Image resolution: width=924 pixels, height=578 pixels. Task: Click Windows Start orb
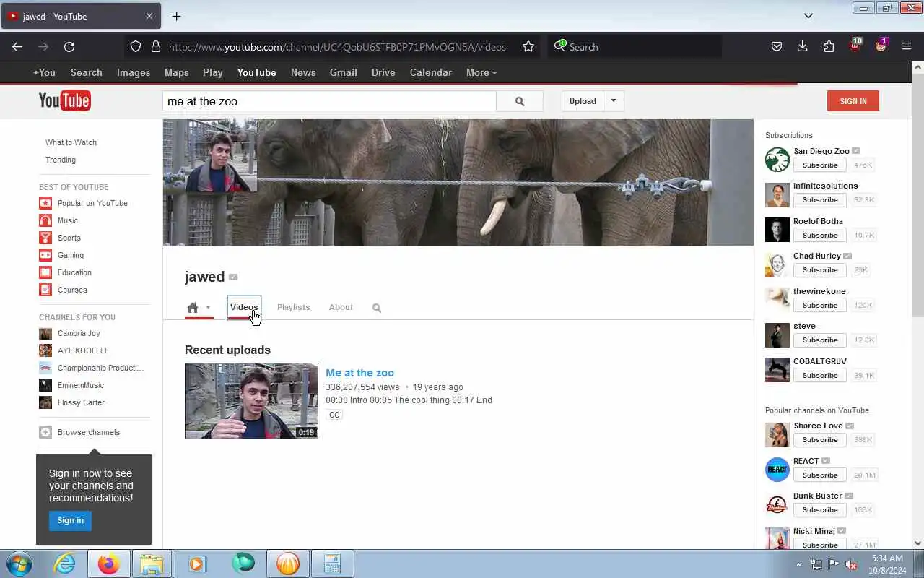pos(18,564)
